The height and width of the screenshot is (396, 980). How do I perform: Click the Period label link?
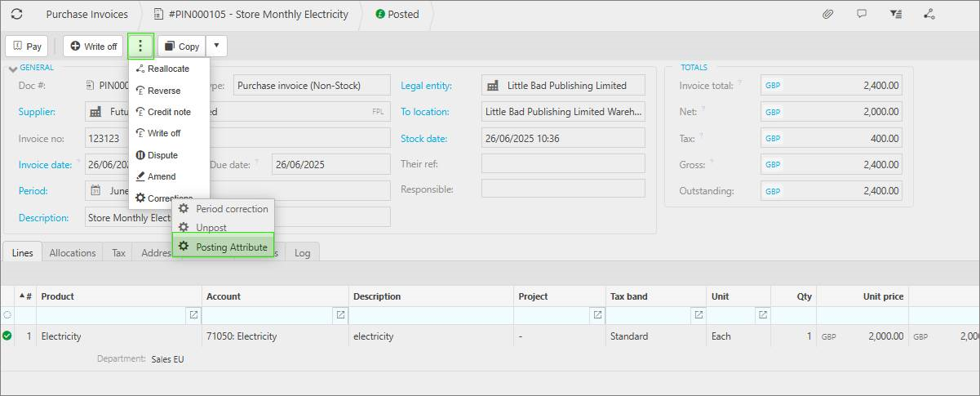pyautogui.click(x=33, y=191)
